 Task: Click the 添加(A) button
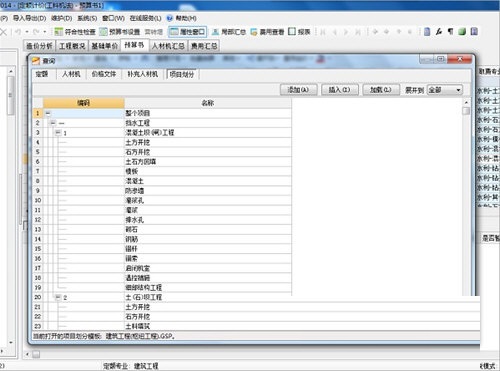click(298, 90)
